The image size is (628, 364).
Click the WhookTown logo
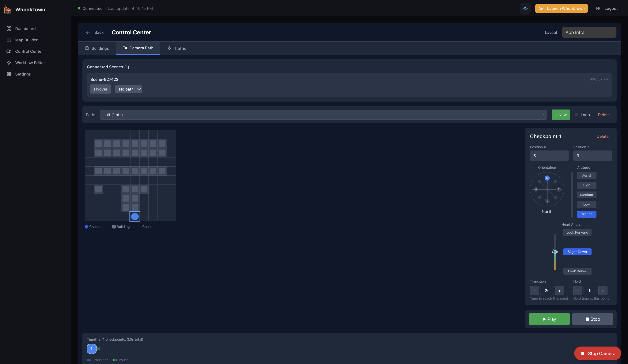point(7,9)
